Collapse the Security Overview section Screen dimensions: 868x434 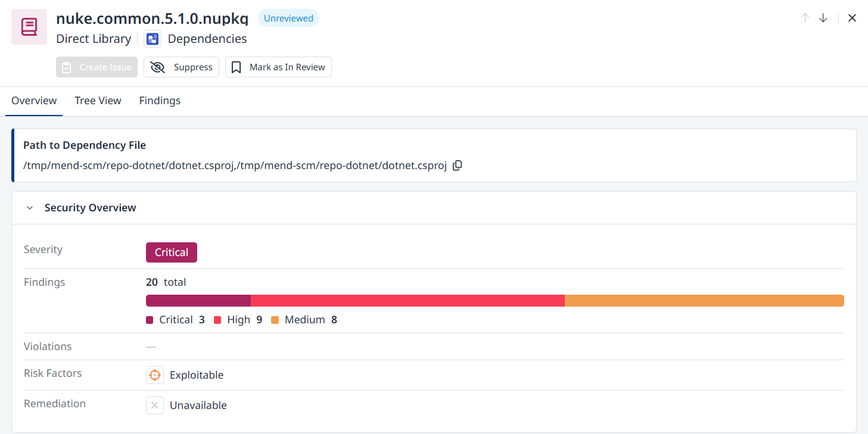point(30,208)
